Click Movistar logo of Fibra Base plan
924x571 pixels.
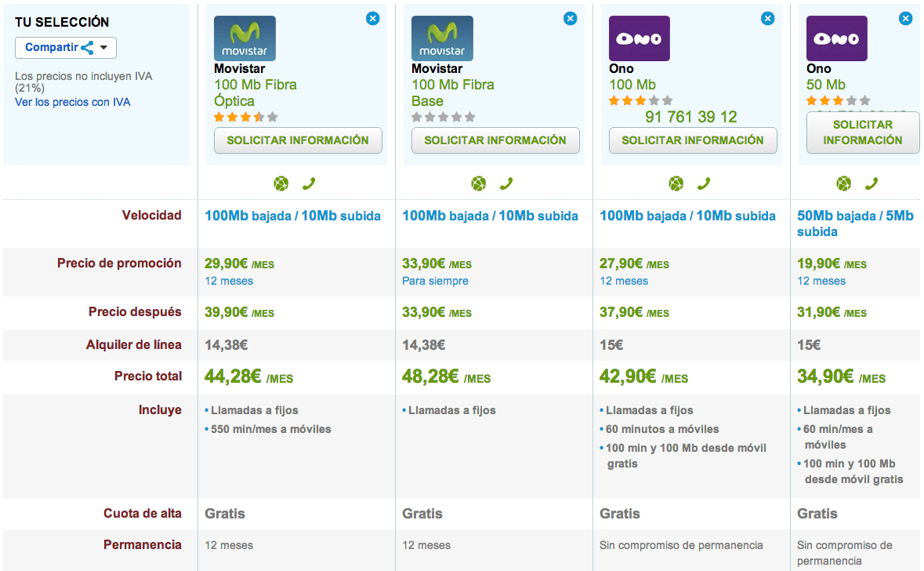click(x=442, y=38)
